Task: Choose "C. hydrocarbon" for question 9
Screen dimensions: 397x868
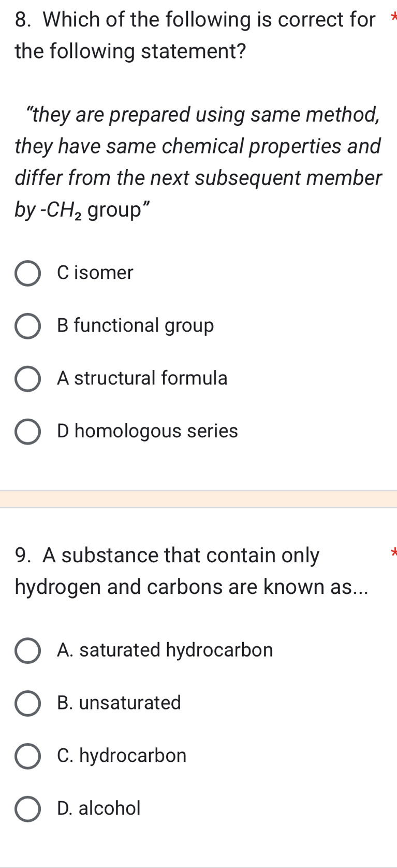Action: click(28, 757)
